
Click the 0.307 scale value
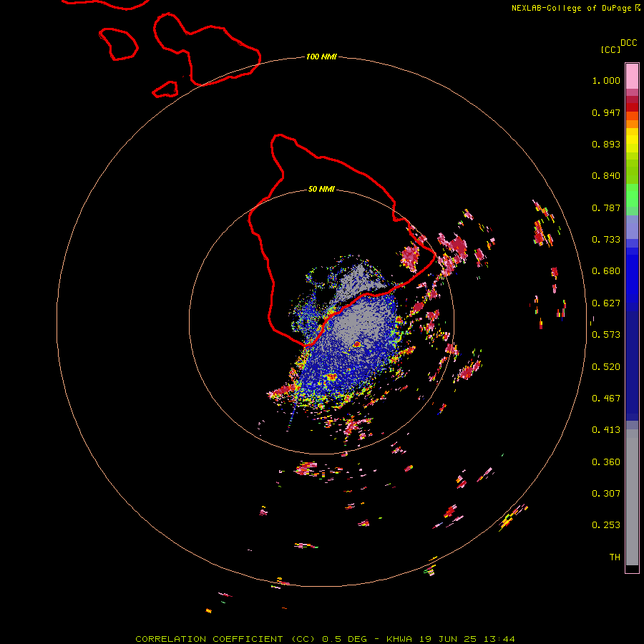point(606,494)
